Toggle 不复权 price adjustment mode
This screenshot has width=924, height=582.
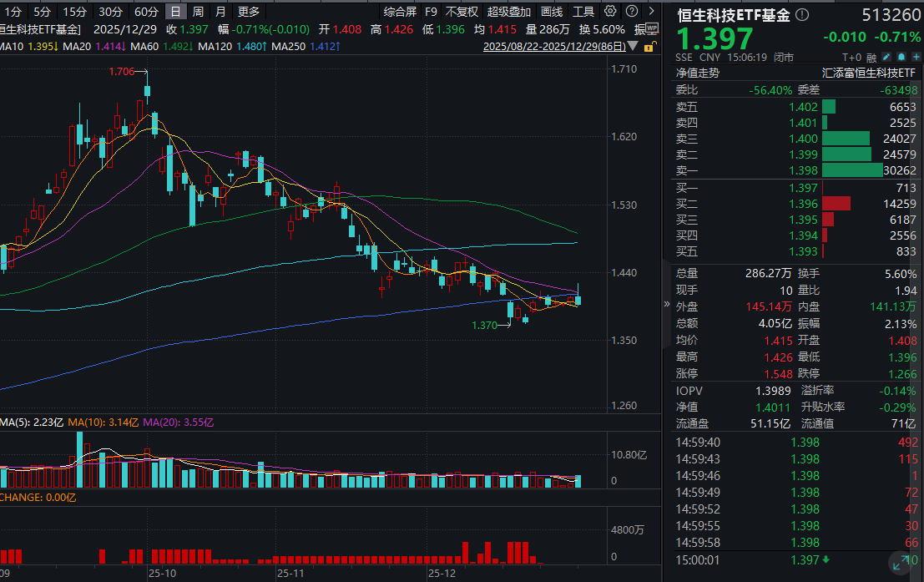462,12
